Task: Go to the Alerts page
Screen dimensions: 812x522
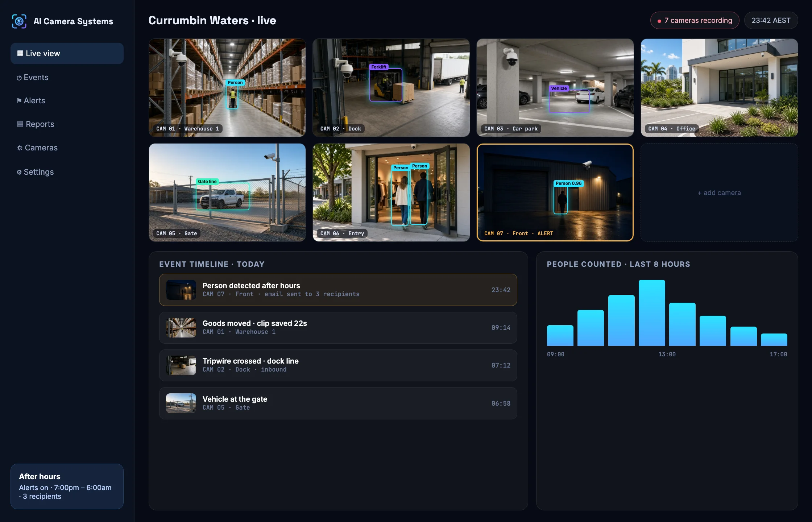Action: click(x=67, y=101)
